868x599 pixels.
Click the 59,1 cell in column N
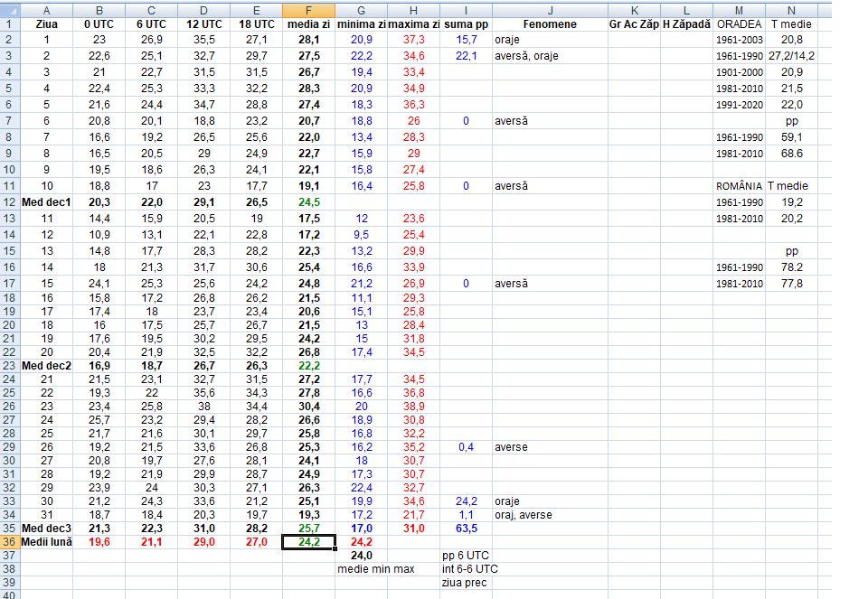(x=792, y=137)
